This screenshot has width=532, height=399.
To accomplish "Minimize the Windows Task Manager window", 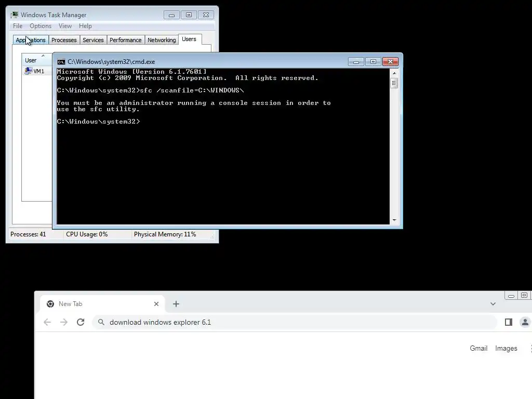I will (x=171, y=15).
